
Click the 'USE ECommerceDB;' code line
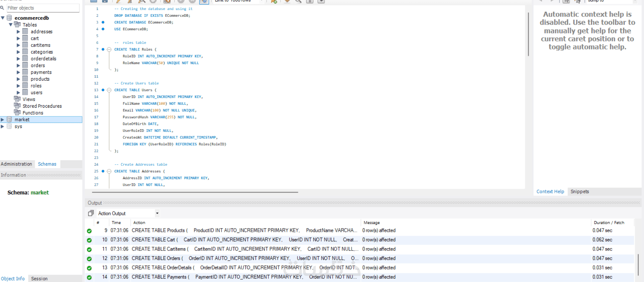coord(131,29)
